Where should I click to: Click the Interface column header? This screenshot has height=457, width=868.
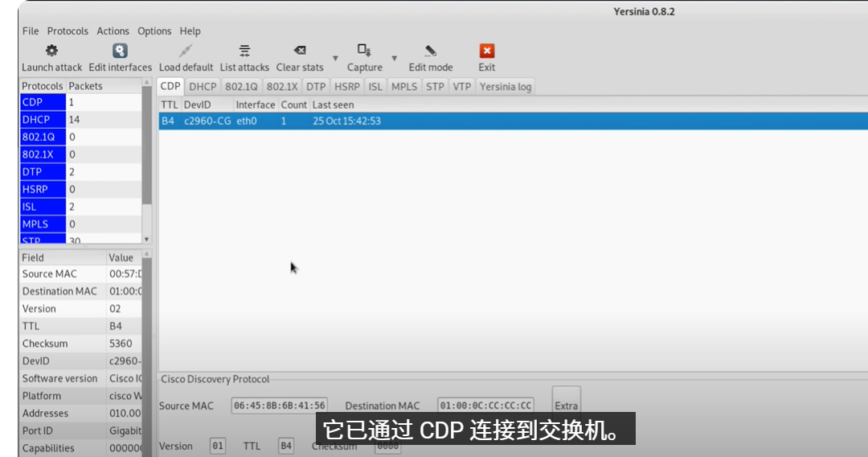pos(256,105)
